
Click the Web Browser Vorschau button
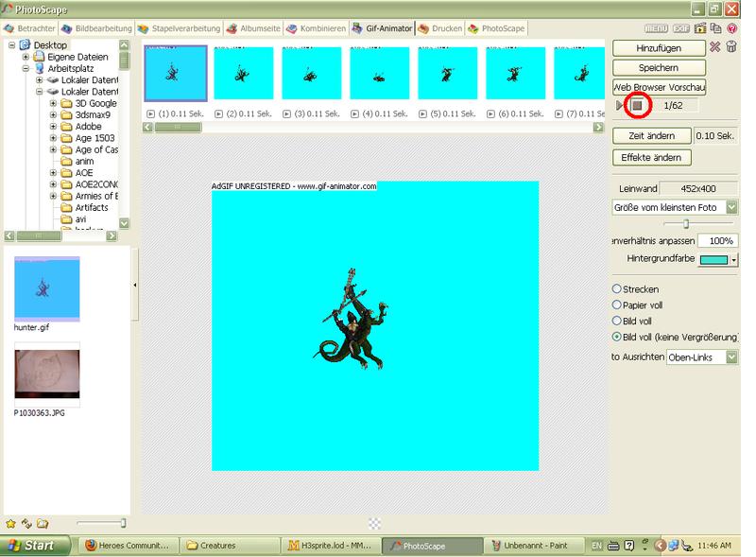point(659,87)
